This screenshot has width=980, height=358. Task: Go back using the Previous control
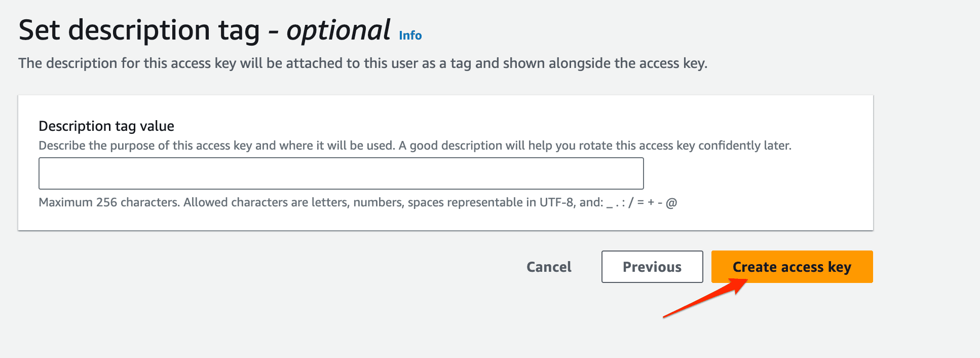tap(652, 267)
